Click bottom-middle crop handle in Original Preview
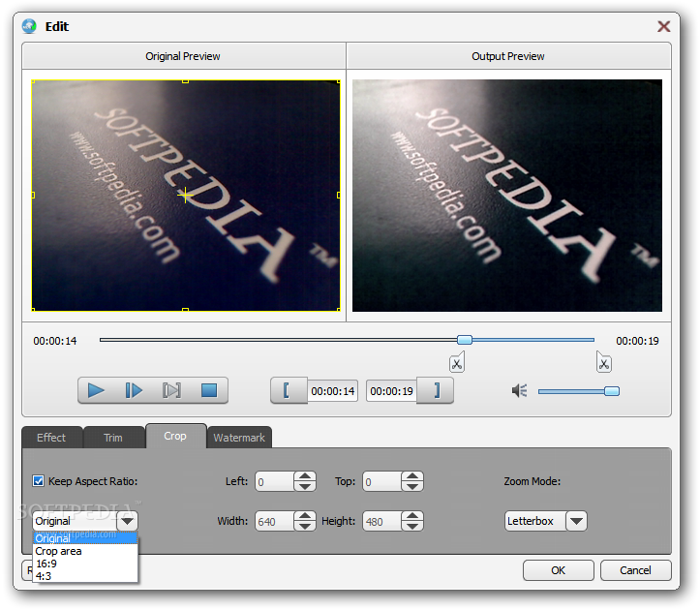This screenshot has width=700, height=610. [185, 310]
